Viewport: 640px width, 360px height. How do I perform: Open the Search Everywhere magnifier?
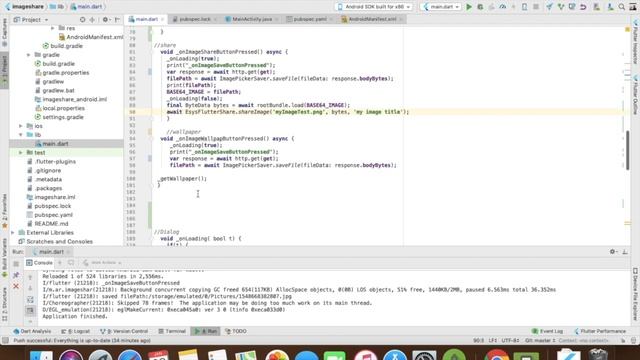point(622,7)
